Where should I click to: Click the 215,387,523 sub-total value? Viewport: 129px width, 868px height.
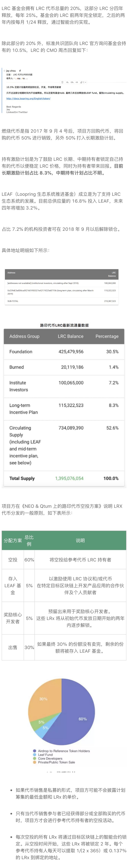[x=110, y=301]
